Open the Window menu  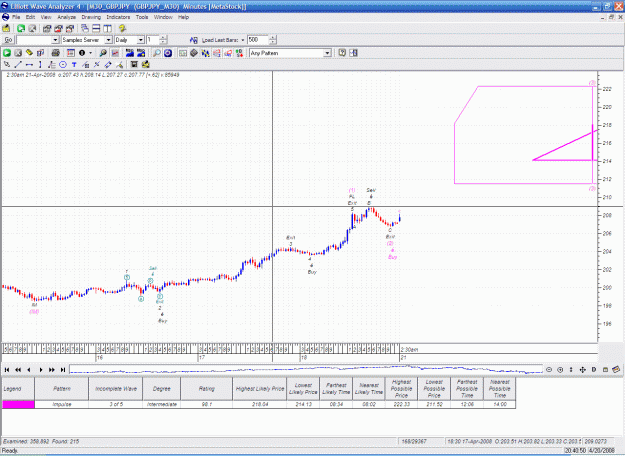[x=163, y=17]
